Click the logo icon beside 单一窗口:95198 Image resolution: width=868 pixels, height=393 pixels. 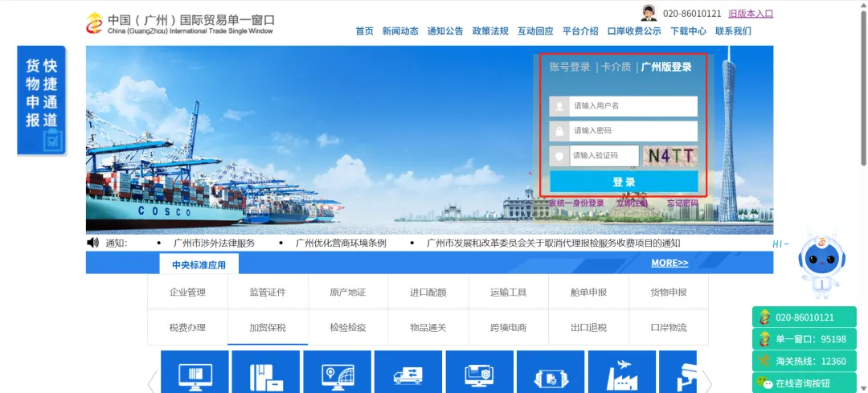click(764, 339)
